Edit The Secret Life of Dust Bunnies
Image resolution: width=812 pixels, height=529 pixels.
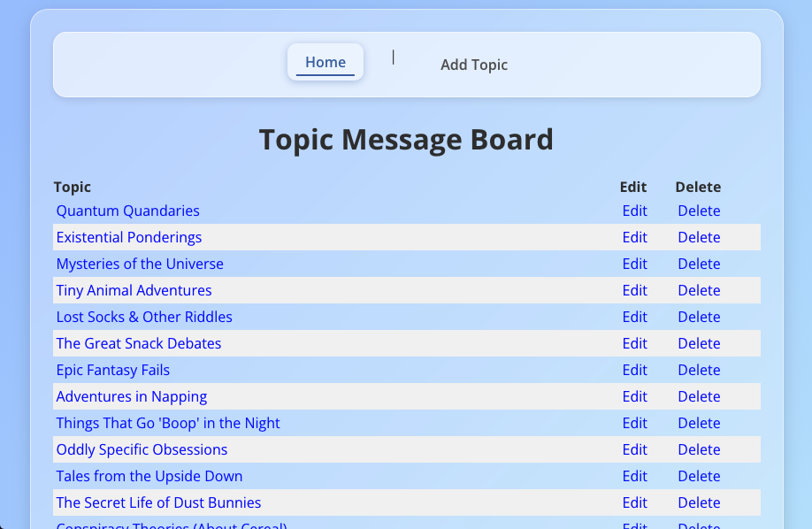(635, 502)
